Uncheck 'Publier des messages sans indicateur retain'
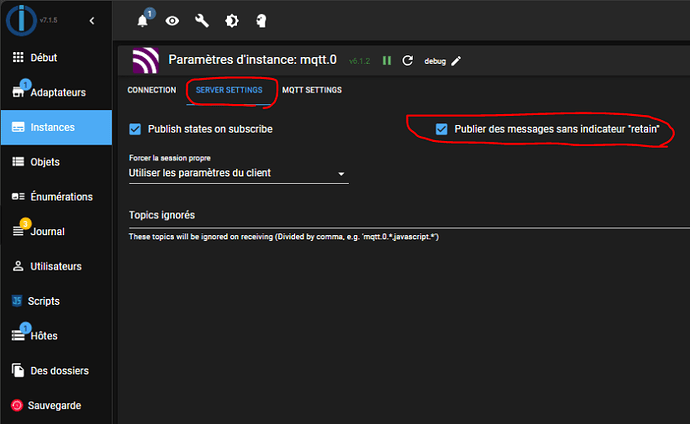 tap(441, 129)
